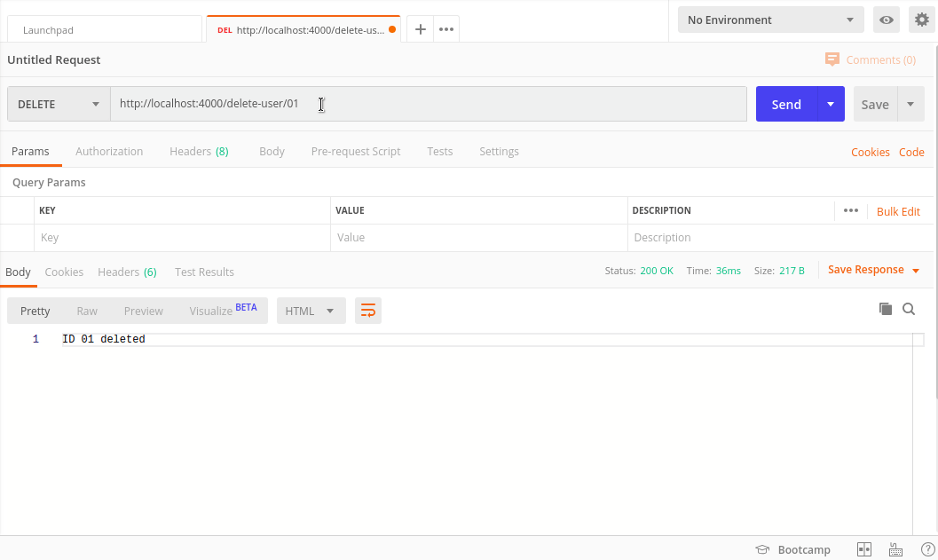Viewport: 938px width, 560px height.
Task: Click the status value '200 OK'
Action: click(656, 271)
